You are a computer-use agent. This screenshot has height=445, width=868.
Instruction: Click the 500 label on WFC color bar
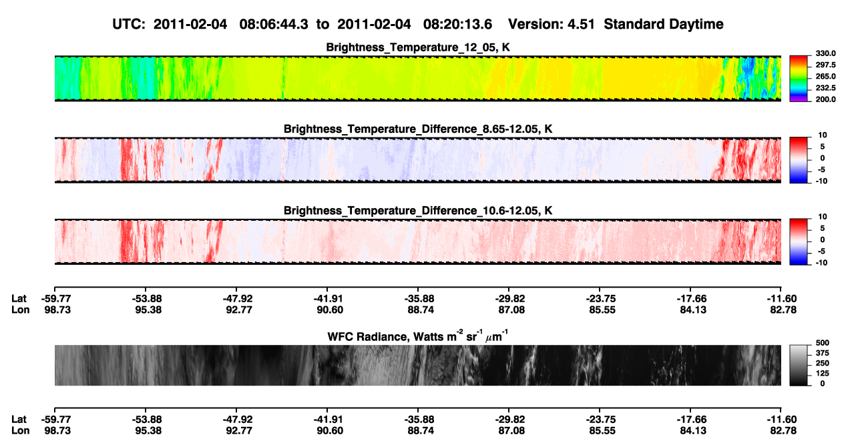pos(823,343)
